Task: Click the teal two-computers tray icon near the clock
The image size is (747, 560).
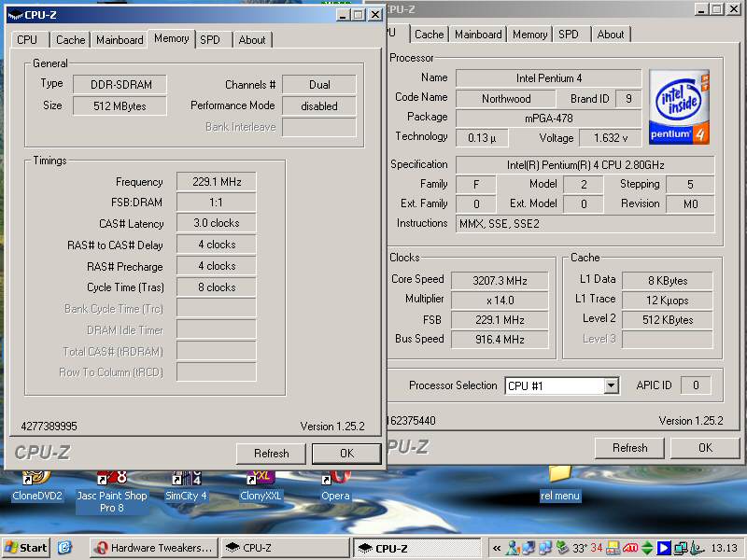Action: (681, 548)
